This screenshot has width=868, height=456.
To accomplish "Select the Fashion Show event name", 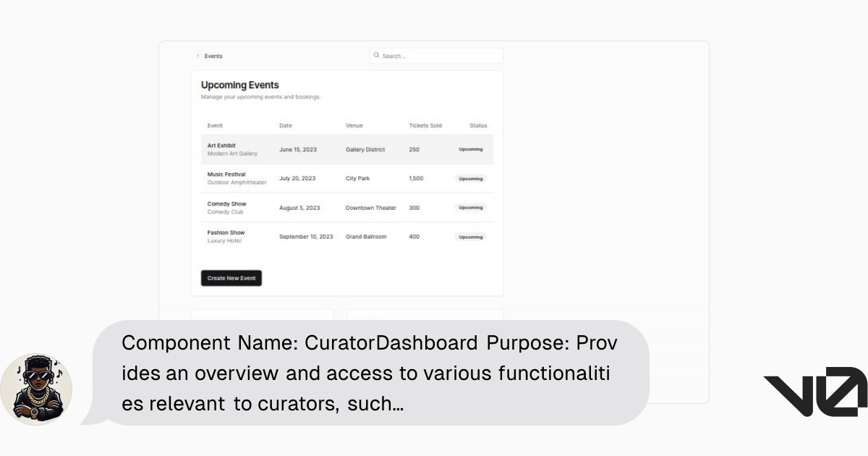I will [226, 232].
